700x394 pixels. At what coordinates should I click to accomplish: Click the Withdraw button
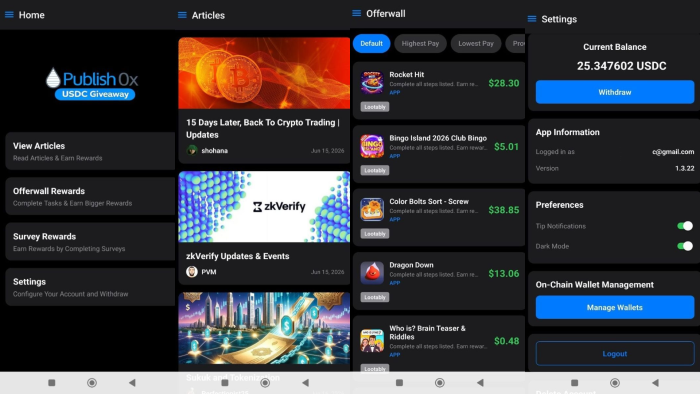(615, 92)
